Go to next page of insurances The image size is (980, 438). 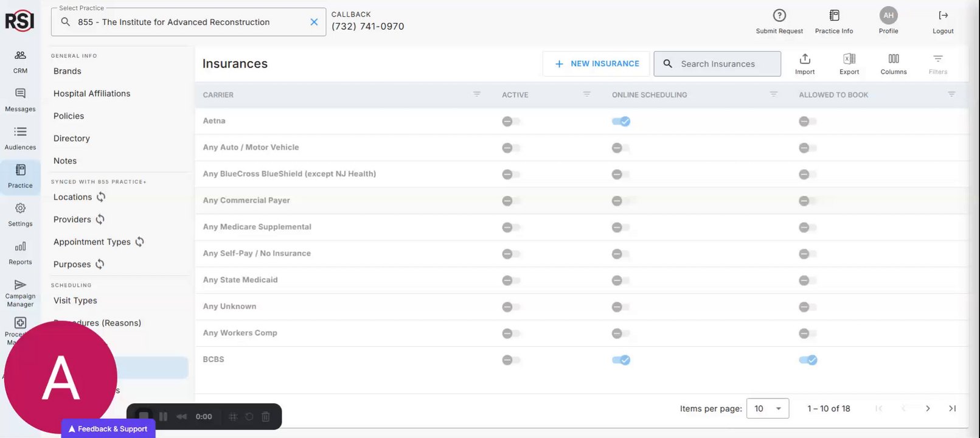coord(928,409)
